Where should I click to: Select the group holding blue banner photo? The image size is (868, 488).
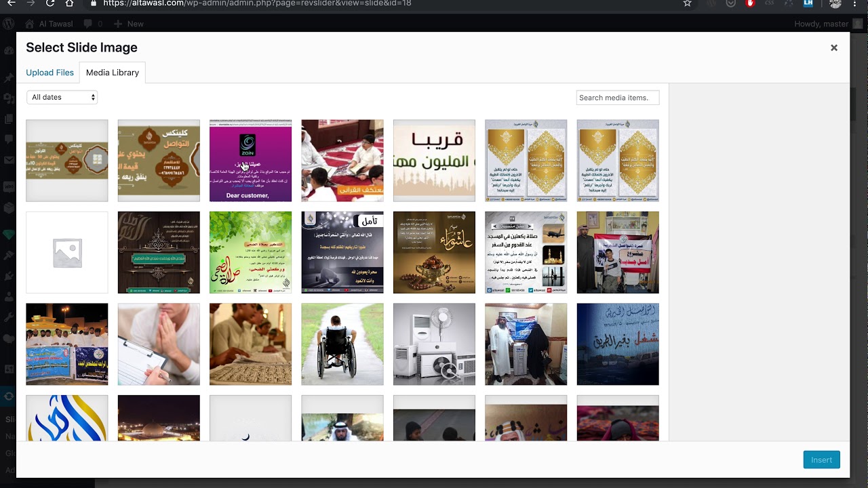click(66, 344)
